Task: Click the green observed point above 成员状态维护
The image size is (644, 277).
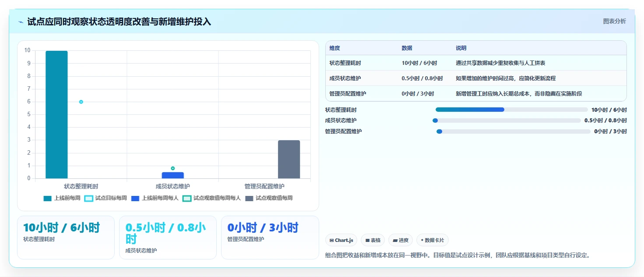Action: pyautogui.click(x=173, y=168)
